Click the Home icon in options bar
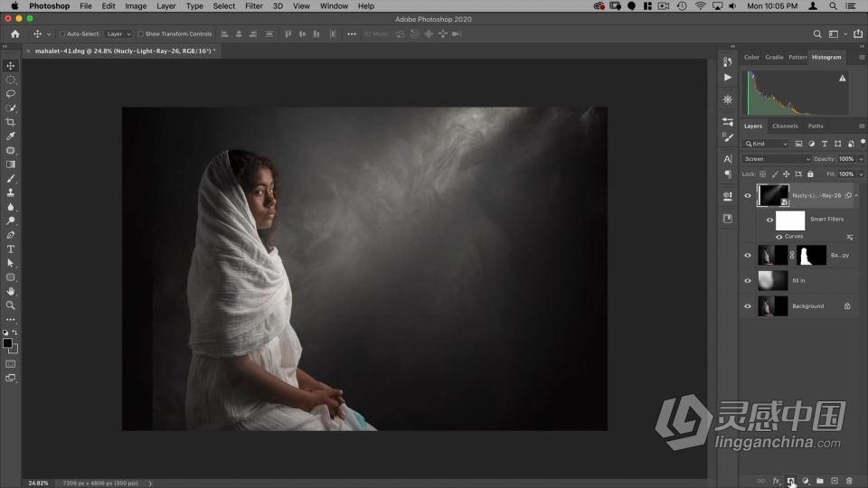868x488 pixels. [14, 34]
